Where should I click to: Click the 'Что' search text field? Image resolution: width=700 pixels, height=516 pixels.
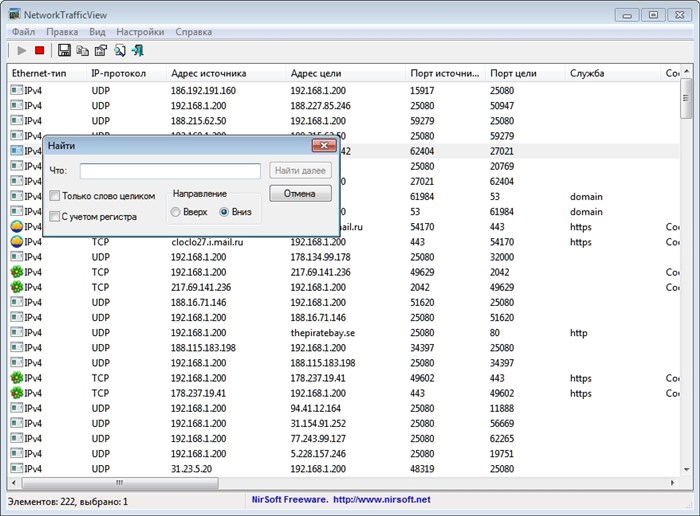tap(170, 171)
